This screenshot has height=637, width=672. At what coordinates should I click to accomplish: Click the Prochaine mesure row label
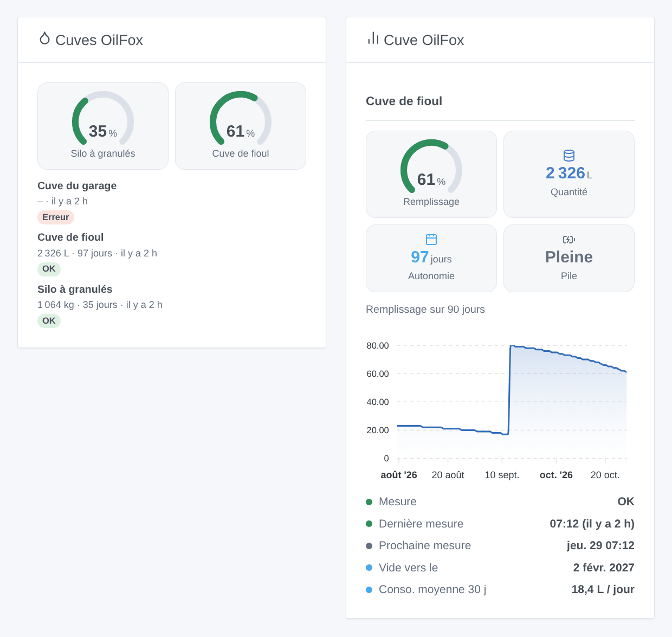click(x=425, y=545)
